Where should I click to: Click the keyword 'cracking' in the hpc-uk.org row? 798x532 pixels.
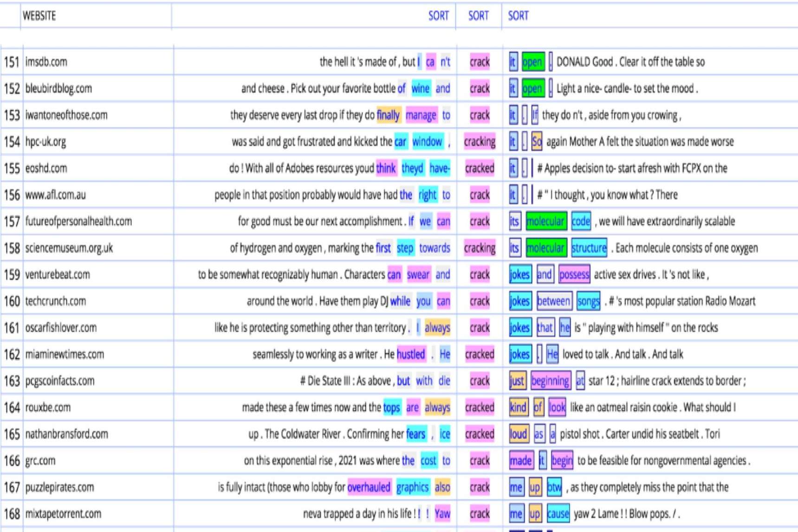[479, 142]
